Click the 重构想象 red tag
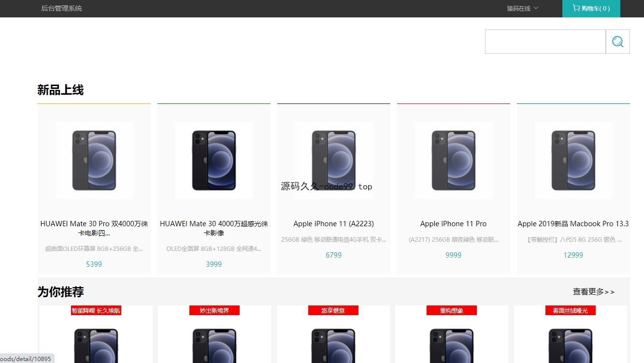 (x=452, y=310)
